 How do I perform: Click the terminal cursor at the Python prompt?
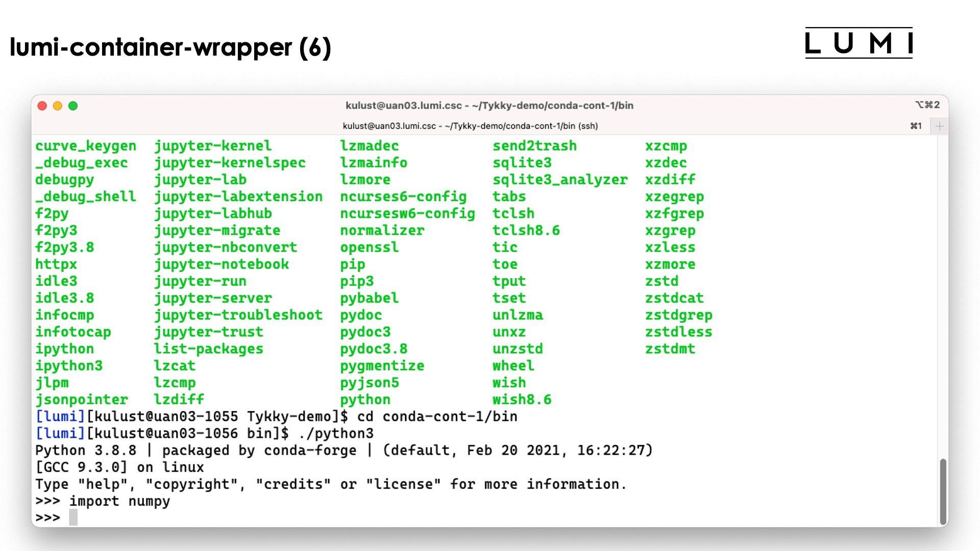(73, 518)
